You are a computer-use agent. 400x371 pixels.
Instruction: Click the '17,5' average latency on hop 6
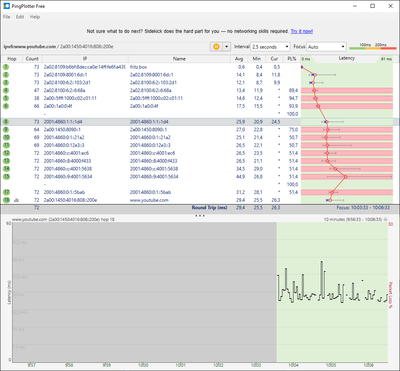tap(241, 106)
